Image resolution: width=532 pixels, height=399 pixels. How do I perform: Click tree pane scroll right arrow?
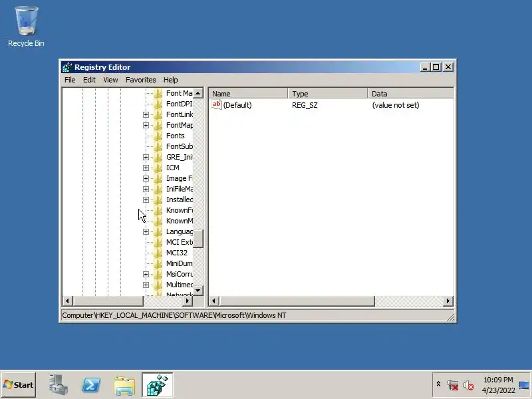point(188,301)
